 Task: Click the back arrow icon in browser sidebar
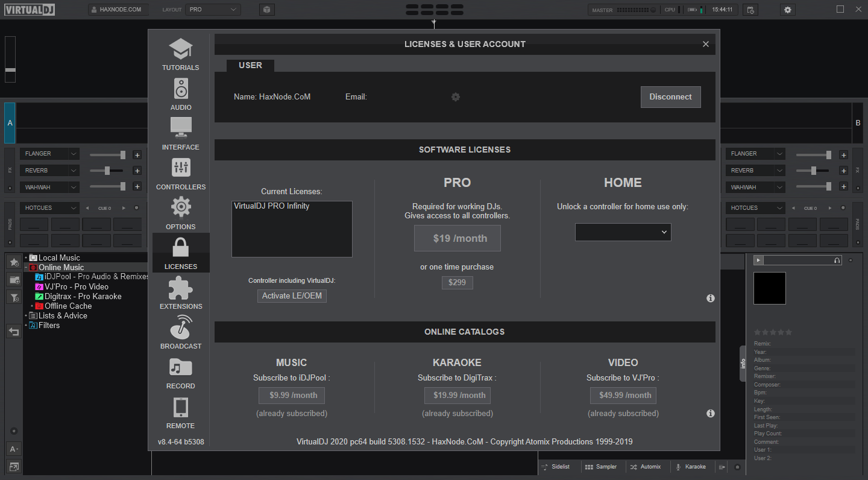pyautogui.click(x=14, y=331)
